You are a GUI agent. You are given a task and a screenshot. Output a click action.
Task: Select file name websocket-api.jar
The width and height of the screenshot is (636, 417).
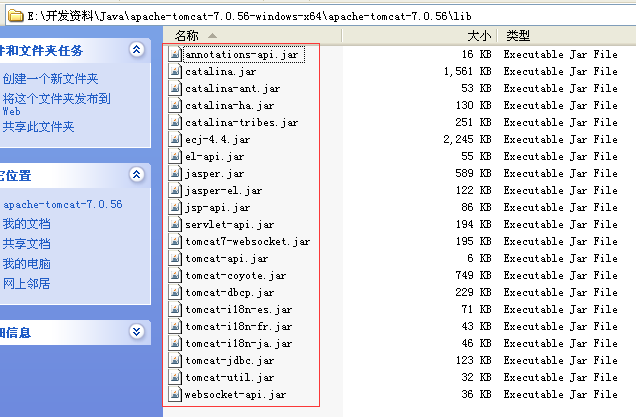click(x=235, y=395)
